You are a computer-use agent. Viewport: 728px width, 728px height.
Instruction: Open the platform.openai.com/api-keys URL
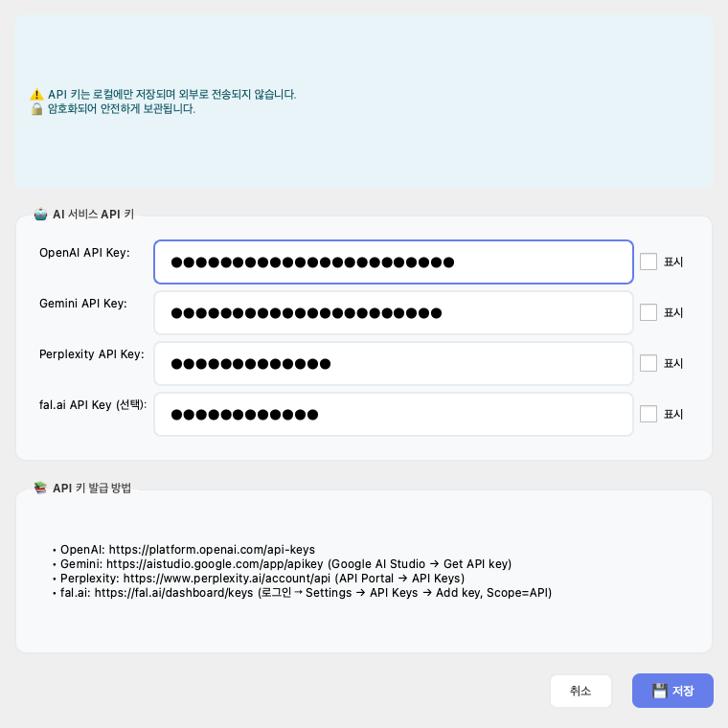point(212,550)
